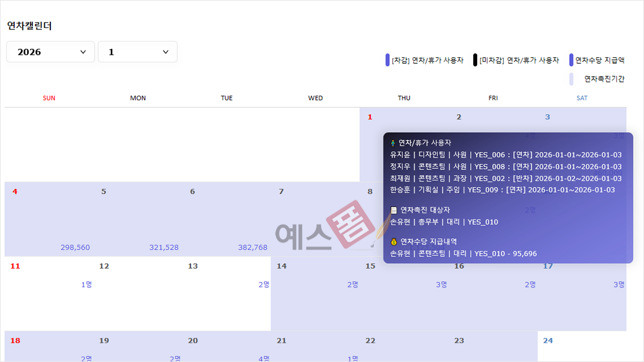
Task: Select date 17 on the calendar
Action: click(548, 266)
